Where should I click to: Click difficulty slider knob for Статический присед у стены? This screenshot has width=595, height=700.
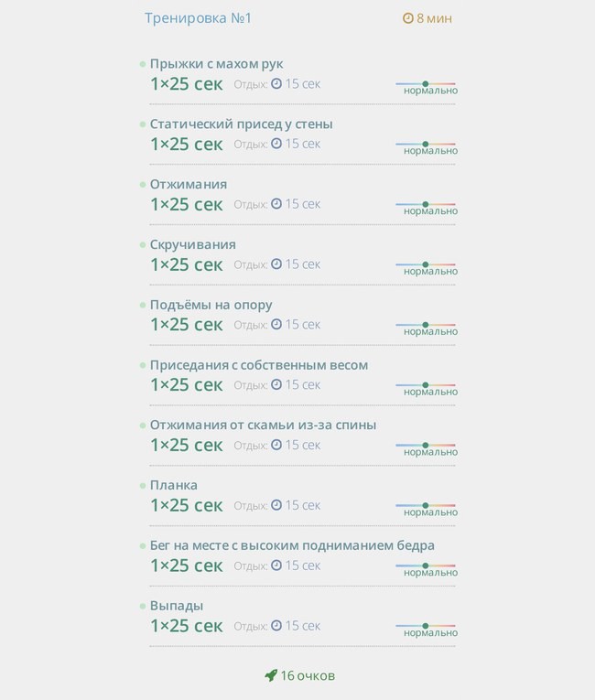point(426,144)
